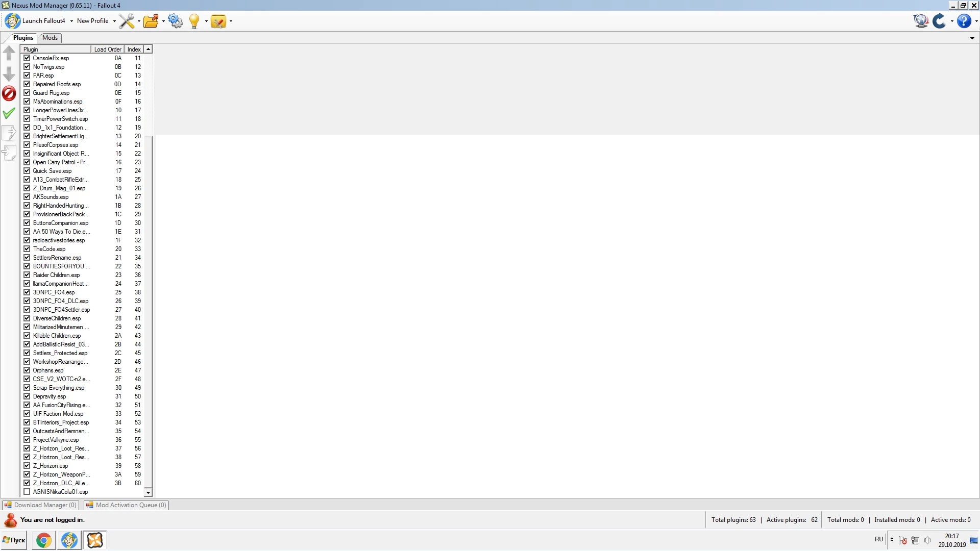Image resolution: width=980 pixels, height=551 pixels.
Task: Click the Nexus Mod Manager taskbar icon
Action: pos(94,540)
